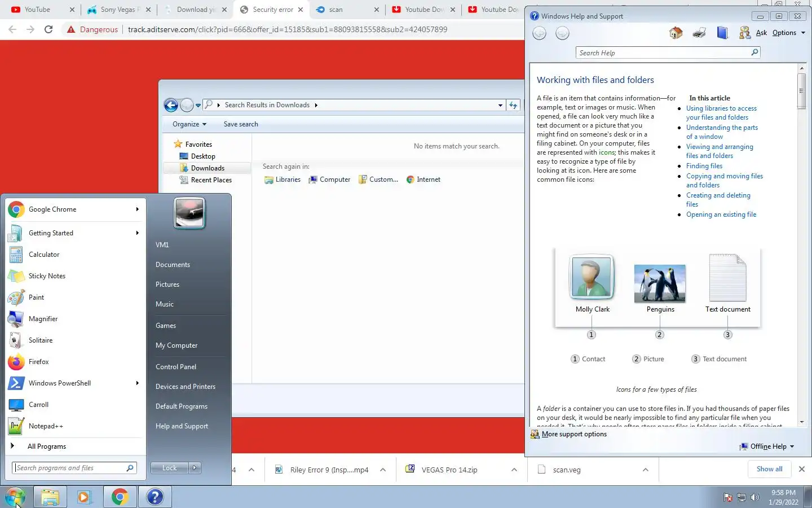This screenshot has height=508, width=812.
Task: Open menu arrow for VEGAS Pro 14.zip download
Action: [x=514, y=470]
